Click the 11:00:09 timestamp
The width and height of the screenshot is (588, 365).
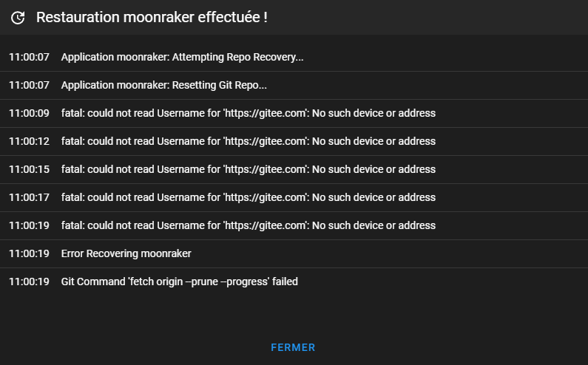pyautogui.click(x=29, y=113)
